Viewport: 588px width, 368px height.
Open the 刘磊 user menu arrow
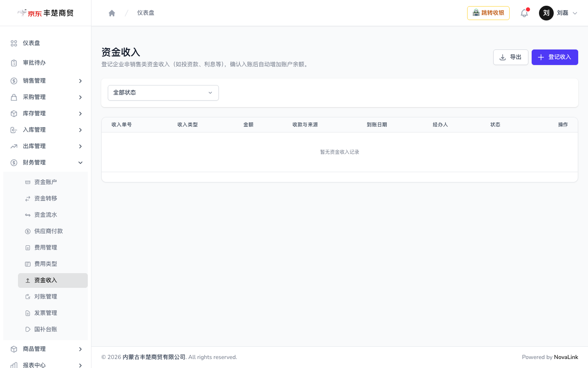pos(575,13)
